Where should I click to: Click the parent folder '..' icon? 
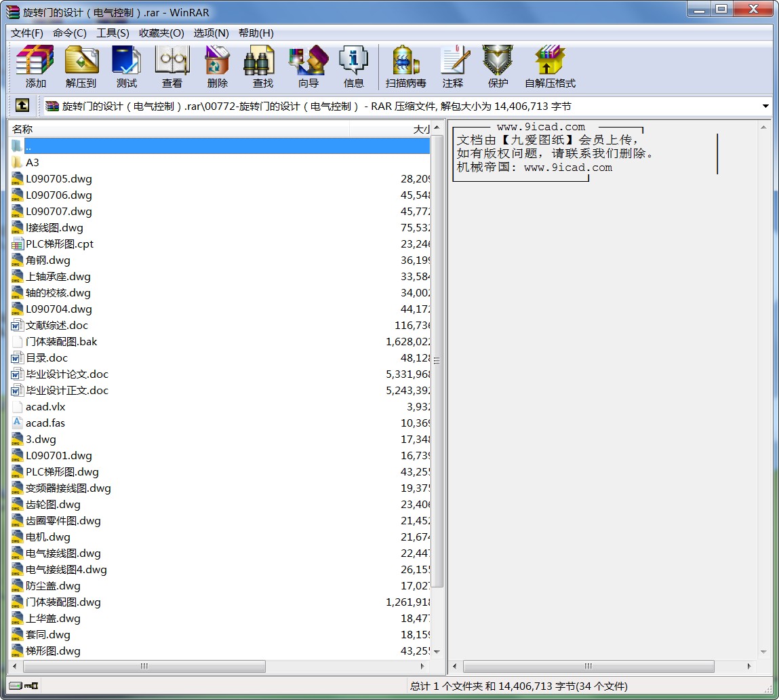coord(17,146)
